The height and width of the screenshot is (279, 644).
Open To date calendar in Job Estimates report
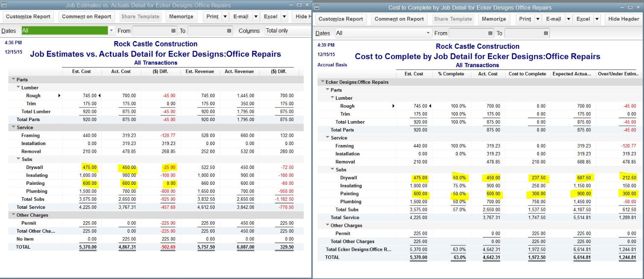tap(229, 31)
